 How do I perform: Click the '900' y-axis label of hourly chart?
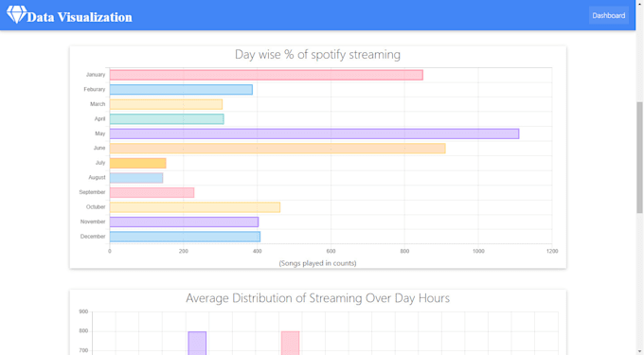(83, 311)
